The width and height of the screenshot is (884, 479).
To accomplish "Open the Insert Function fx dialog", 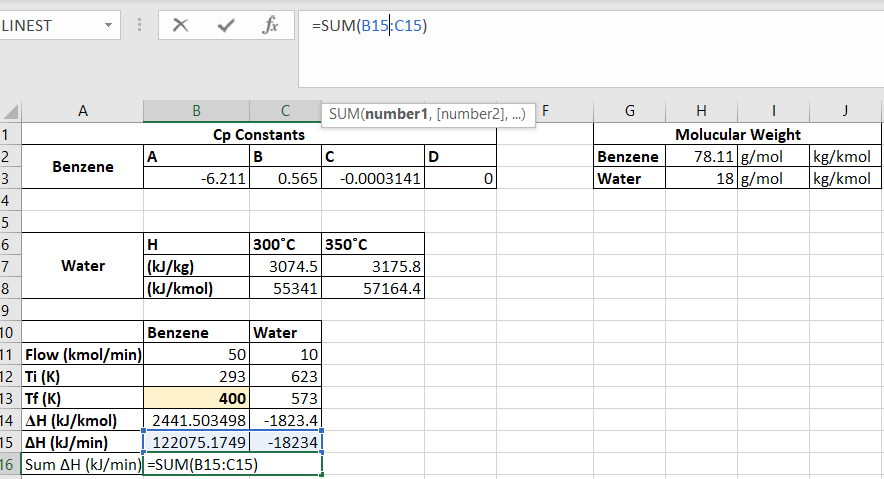I will 270,26.
